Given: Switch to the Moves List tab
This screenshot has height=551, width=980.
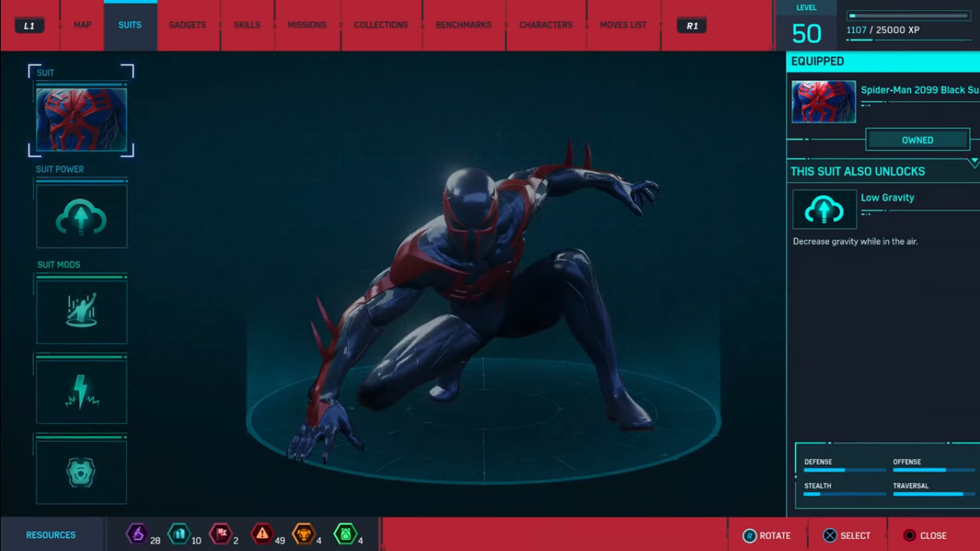Looking at the screenshot, I should (x=623, y=24).
